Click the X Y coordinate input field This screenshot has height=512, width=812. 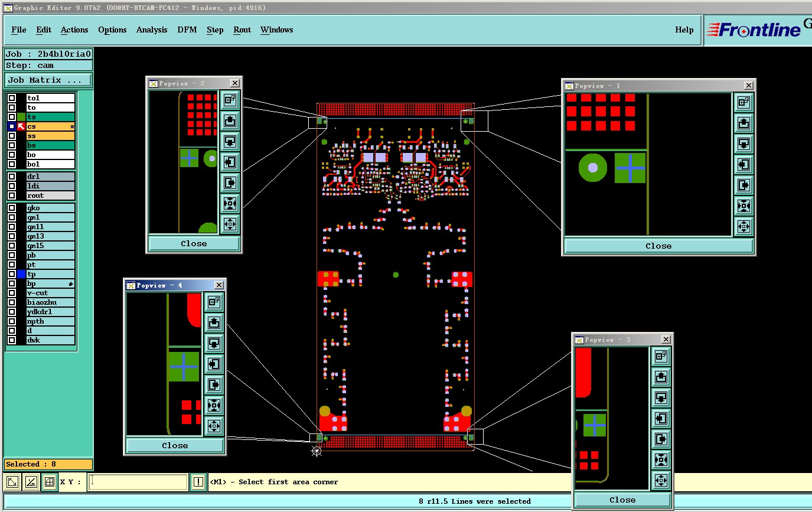click(x=138, y=482)
